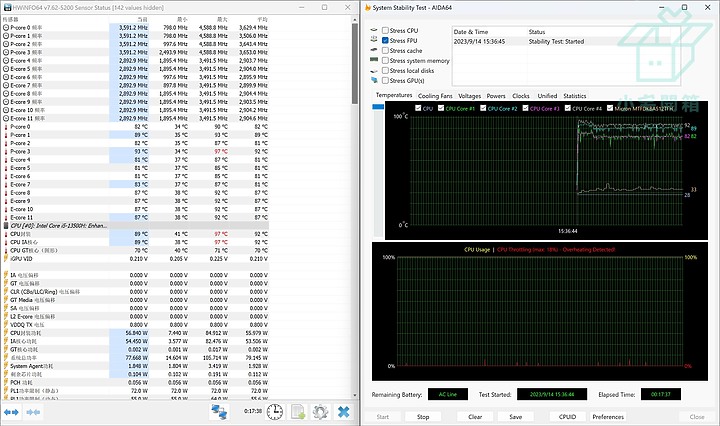
Task: Click the clock icon beside E-core 11 frequency row
Action: (6, 118)
